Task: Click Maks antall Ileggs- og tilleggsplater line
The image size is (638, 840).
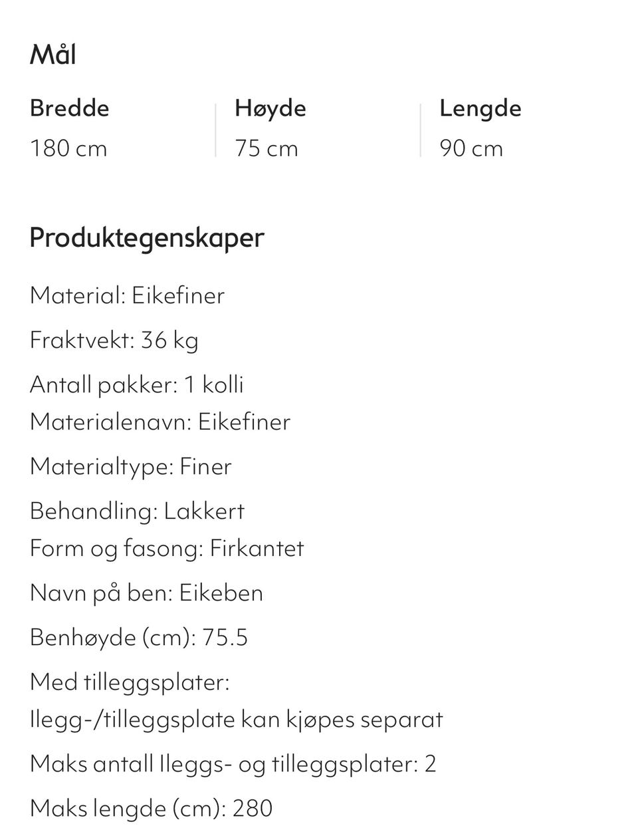Action: tap(233, 764)
